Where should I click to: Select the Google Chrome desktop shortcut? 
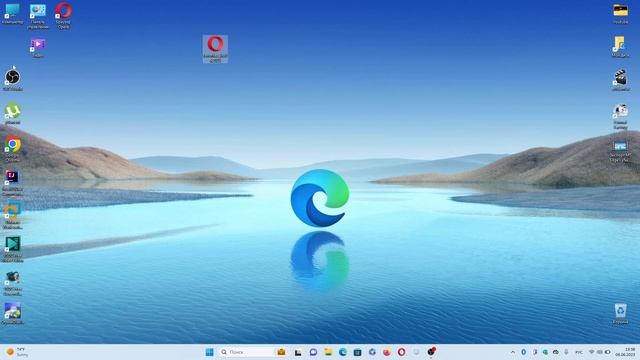click(13, 149)
